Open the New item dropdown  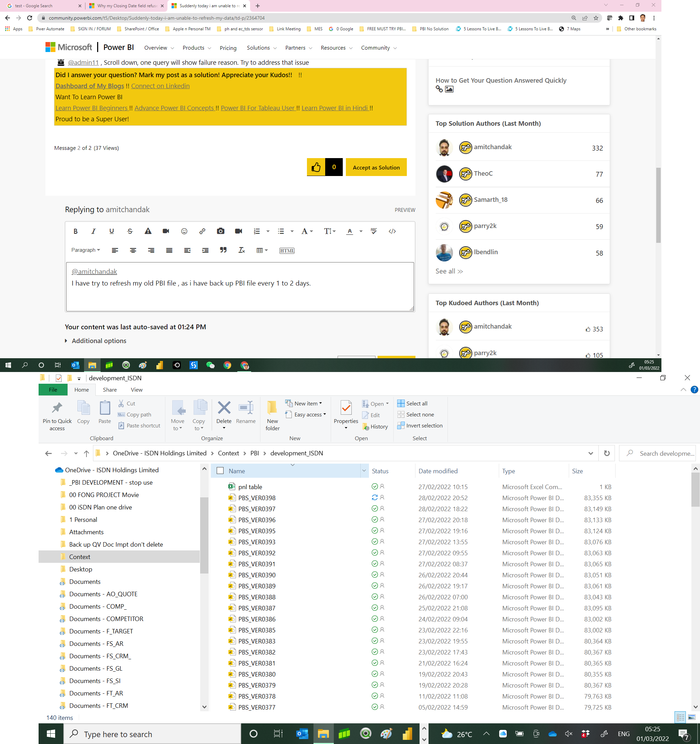304,403
